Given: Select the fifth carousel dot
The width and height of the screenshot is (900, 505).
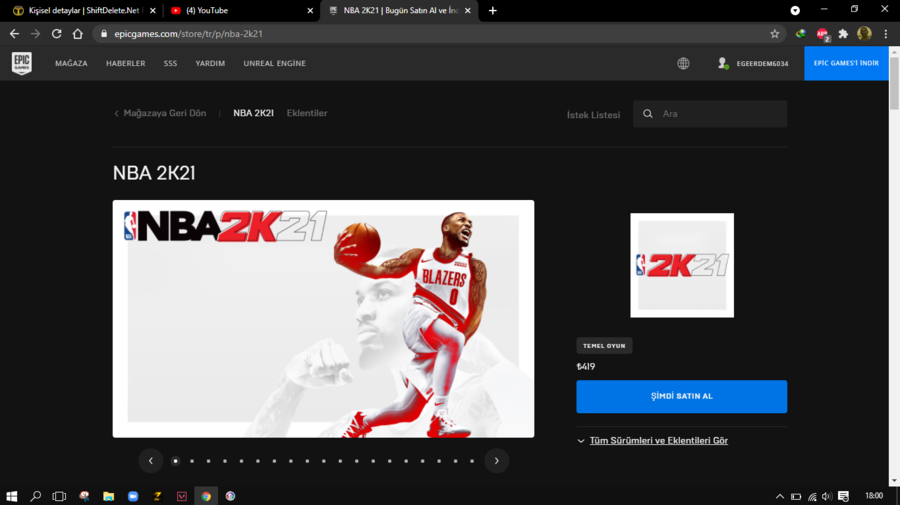Looking at the screenshot, I should (242, 461).
